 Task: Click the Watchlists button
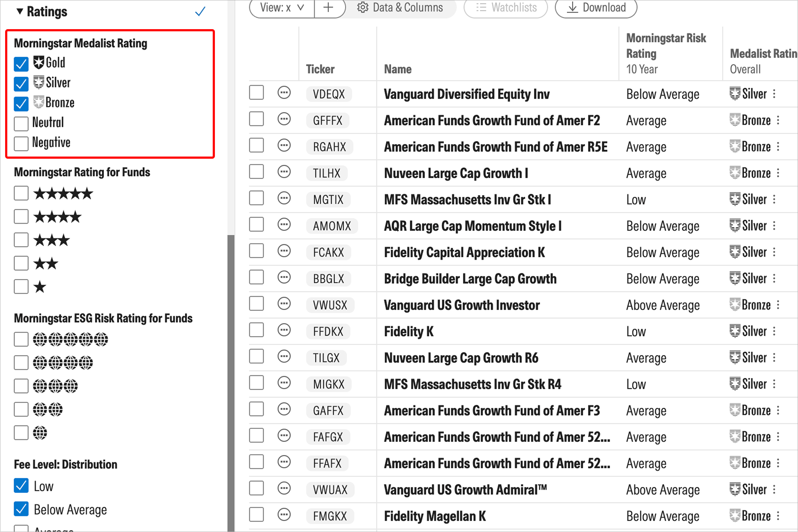(x=506, y=8)
